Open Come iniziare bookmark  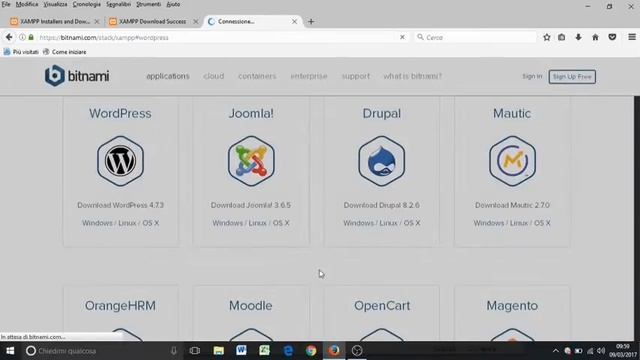pyautogui.click(x=64, y=52)
